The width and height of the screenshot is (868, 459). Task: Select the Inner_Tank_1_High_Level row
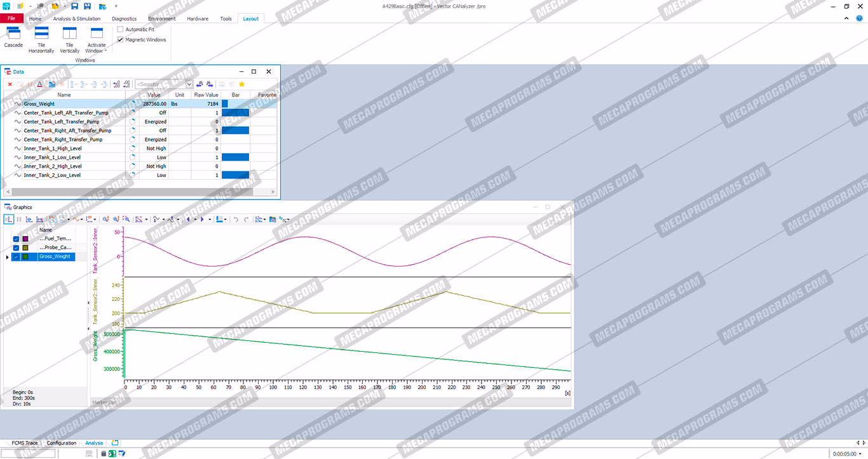click(140, 148)
